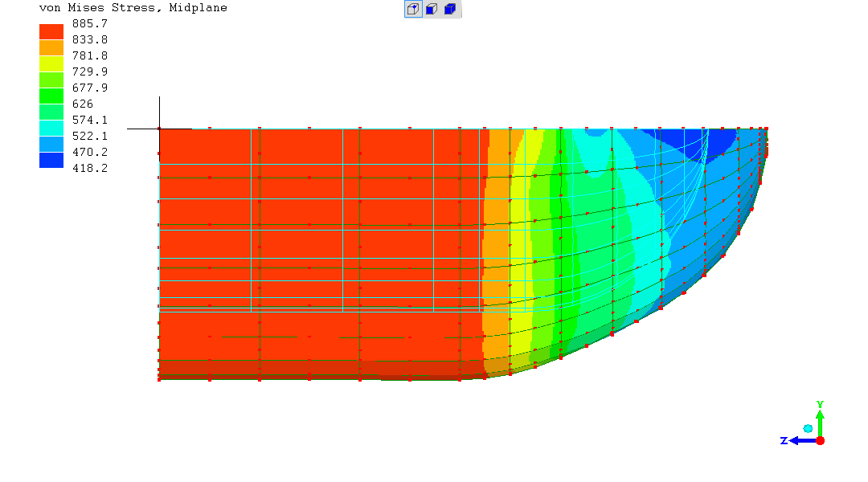
Task: Click the 470.2 legend value label
Action: click(90, 153)
